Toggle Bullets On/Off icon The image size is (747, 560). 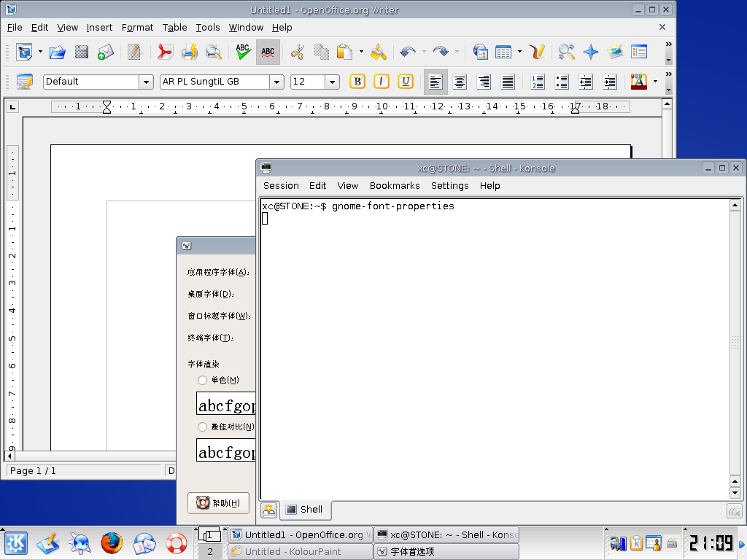(x=562, y=82)
